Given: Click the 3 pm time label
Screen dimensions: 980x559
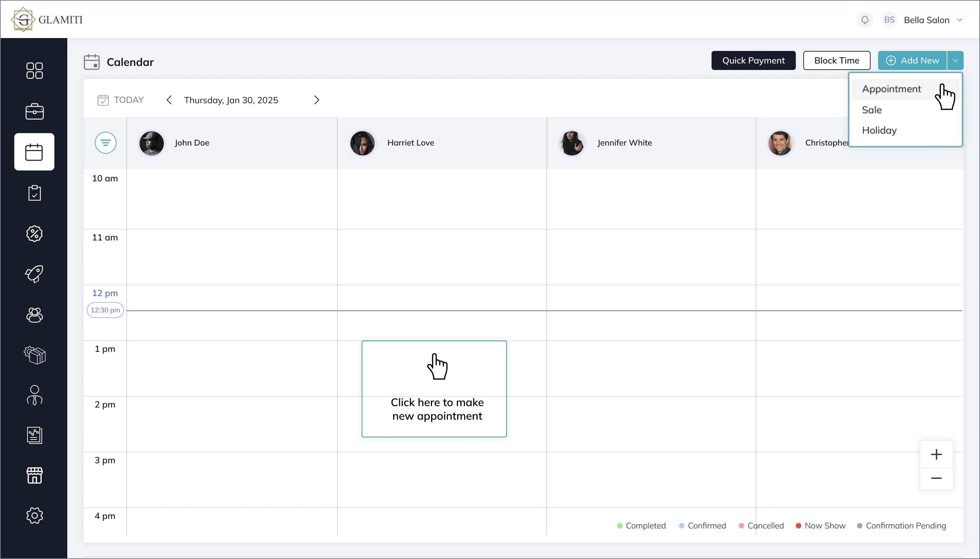Looking at the screenshot, I should tap(105, 460).
